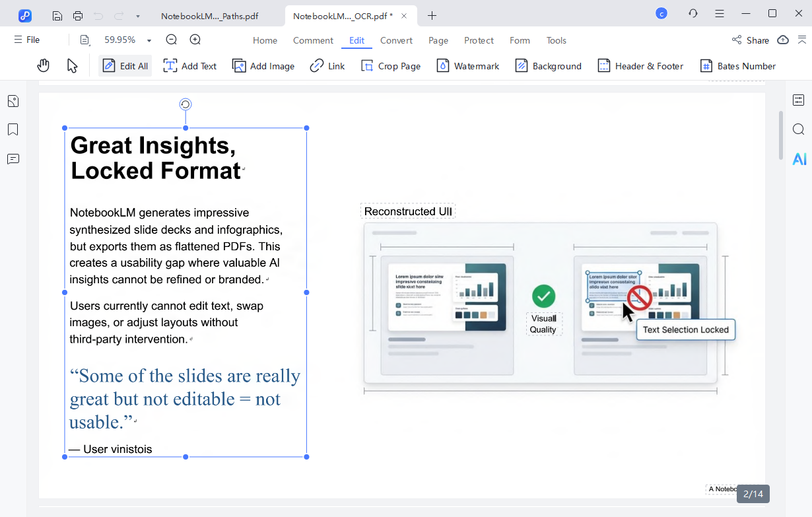812x517 pixels.
Task: Click the 2/14 page indicator
Action: [753, 493]
